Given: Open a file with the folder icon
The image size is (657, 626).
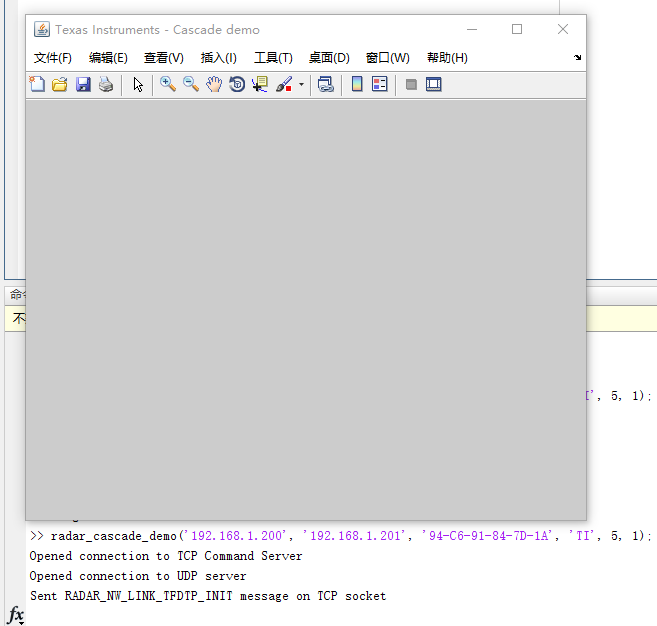Looking at the screenshot, I should [60, 85].
